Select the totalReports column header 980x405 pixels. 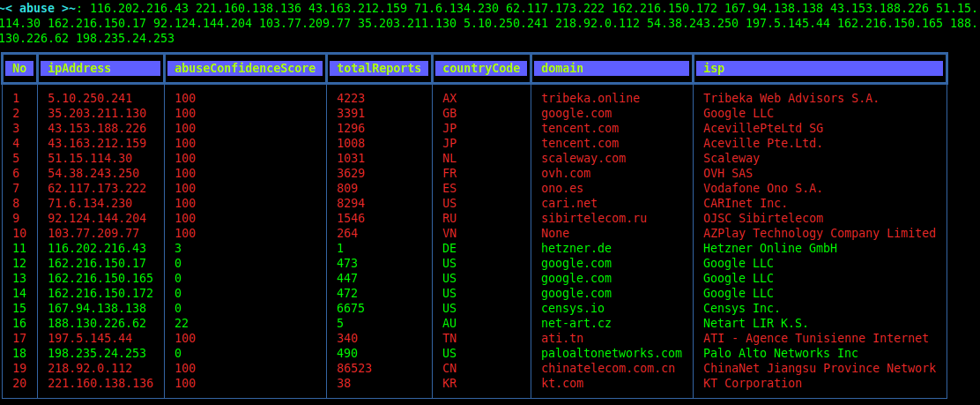379,68
